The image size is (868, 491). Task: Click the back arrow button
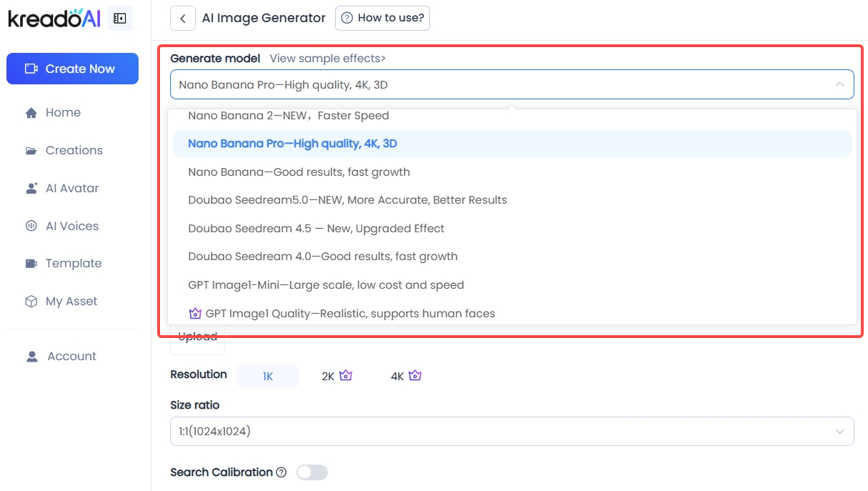coord(183,19)
